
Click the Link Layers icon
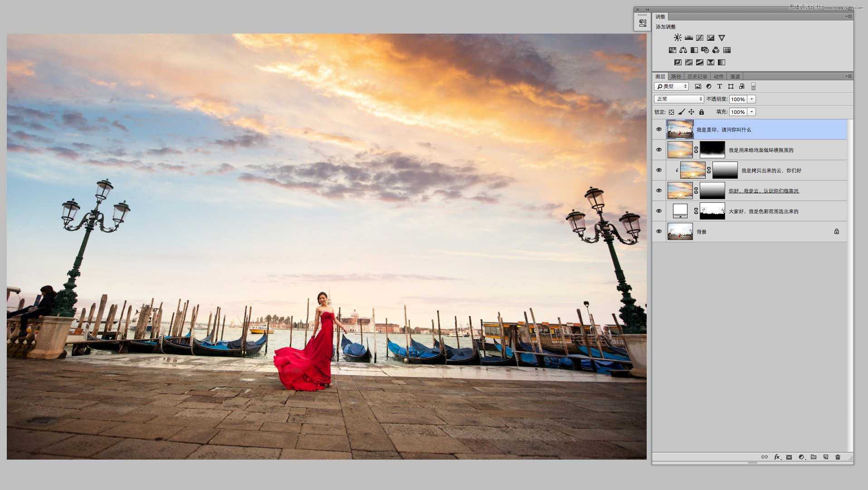[x=764, y=457]
